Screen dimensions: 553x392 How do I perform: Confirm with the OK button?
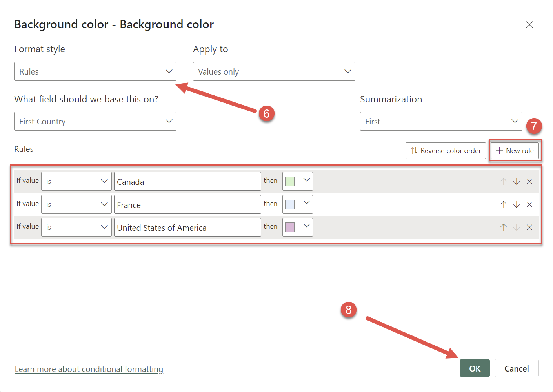(x=475, y=368)
